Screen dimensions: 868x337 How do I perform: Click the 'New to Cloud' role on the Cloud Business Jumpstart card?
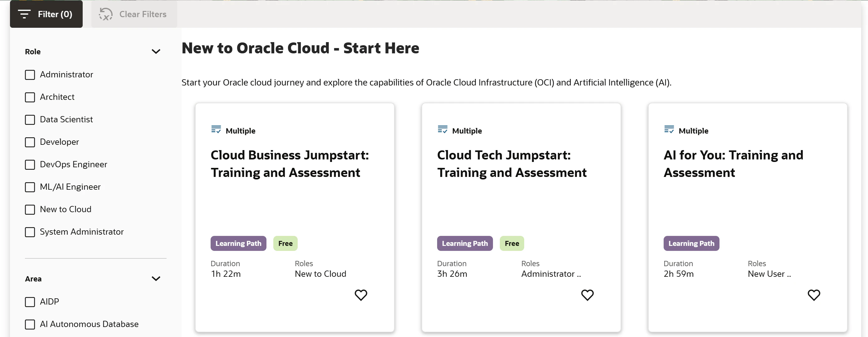coord(320,274)
